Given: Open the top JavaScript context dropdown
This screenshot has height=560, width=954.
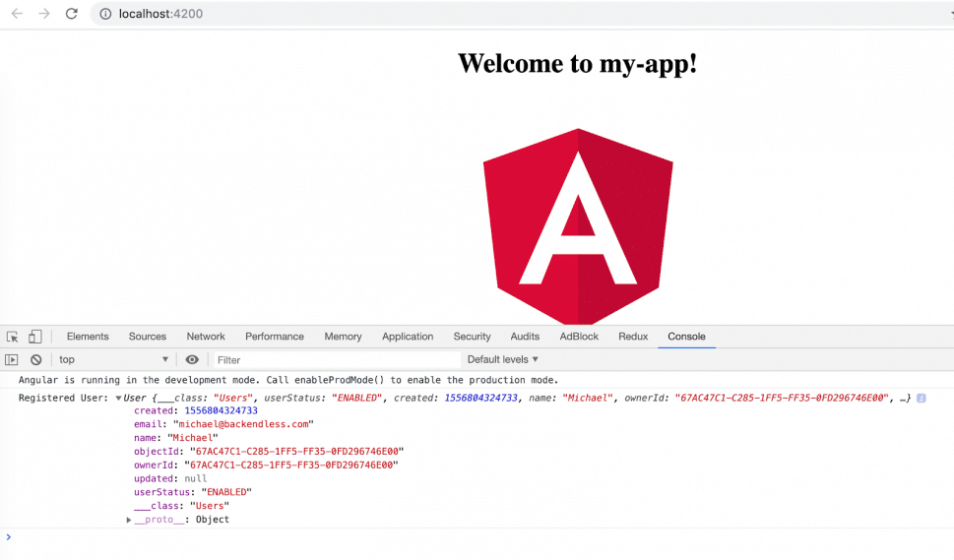Looking at the screenshot, I should tap(113, 359).
